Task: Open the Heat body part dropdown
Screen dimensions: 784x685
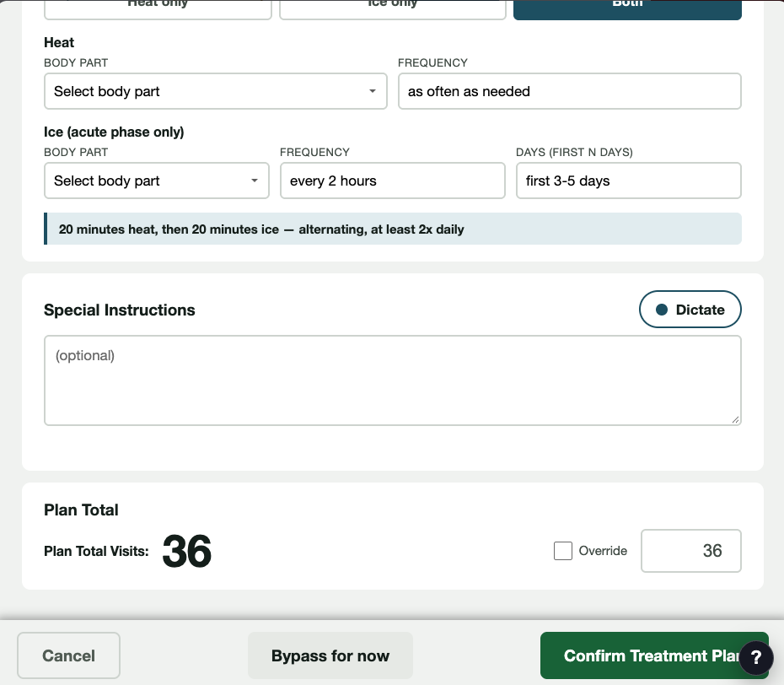Action: (x=216, y=91)
